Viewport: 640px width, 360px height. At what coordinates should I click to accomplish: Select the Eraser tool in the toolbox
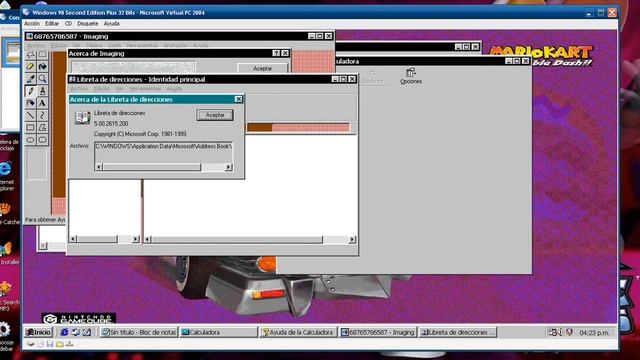[30, 66]
